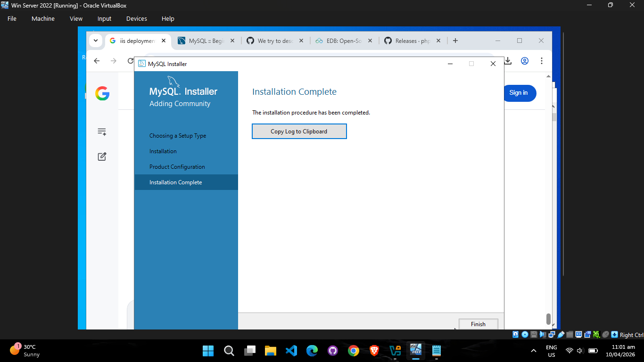Click Chrome back arrow

pyautogui.click(x=97, y=61)
